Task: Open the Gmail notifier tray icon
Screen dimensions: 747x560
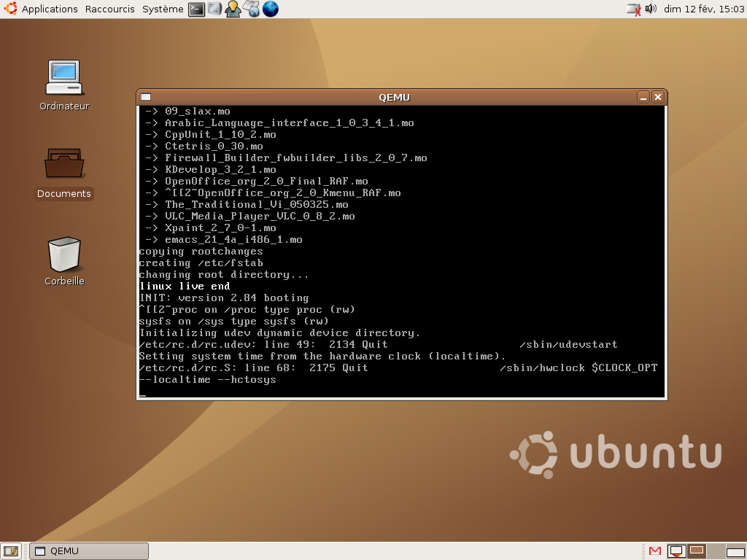Action: click(x=655, y=551)
